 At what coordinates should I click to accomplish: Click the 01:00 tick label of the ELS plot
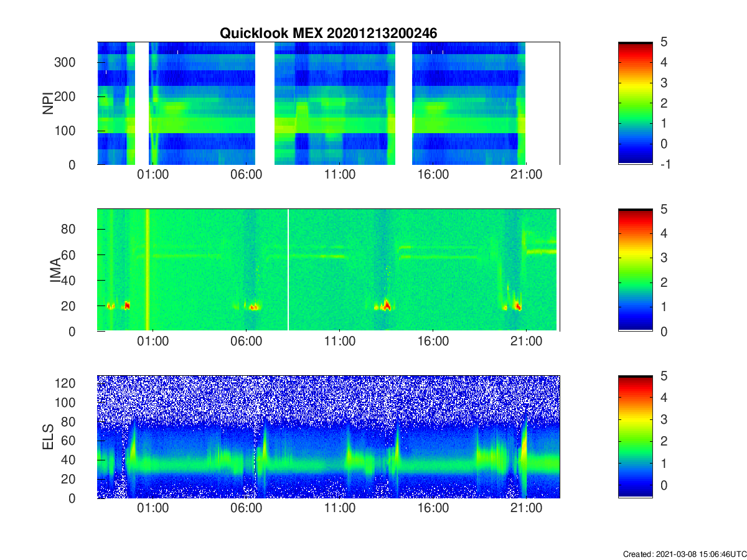click(x=153, y=508)
